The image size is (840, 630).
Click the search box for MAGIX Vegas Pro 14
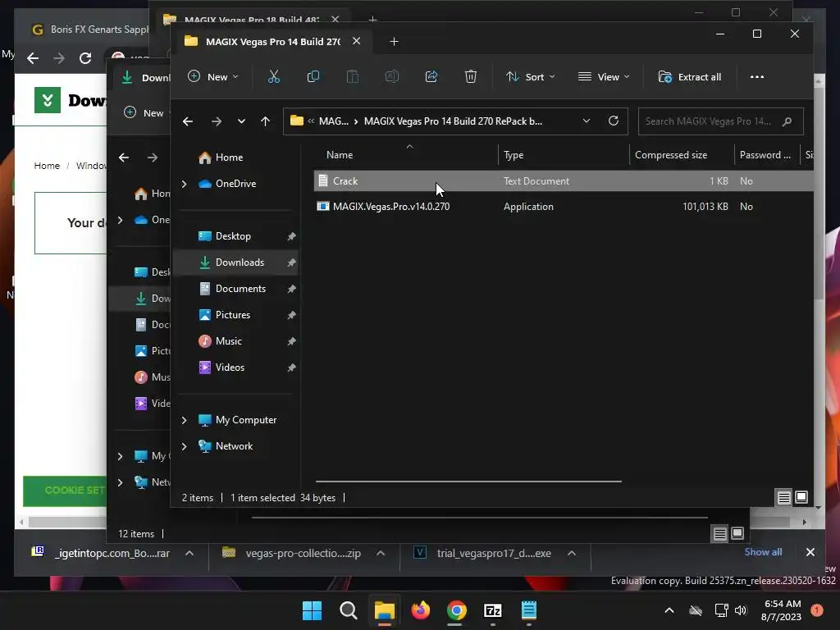tap(720, 121)
